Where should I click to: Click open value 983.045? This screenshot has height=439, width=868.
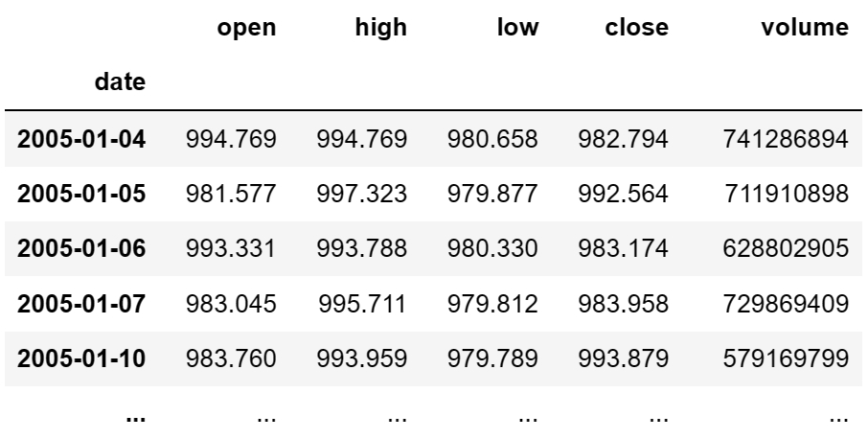coord(231,304)
